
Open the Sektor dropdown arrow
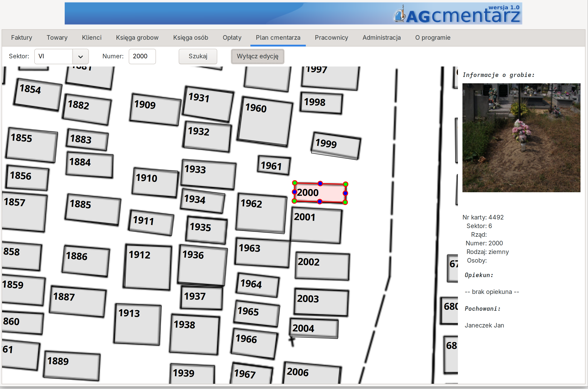click(80, 57)
